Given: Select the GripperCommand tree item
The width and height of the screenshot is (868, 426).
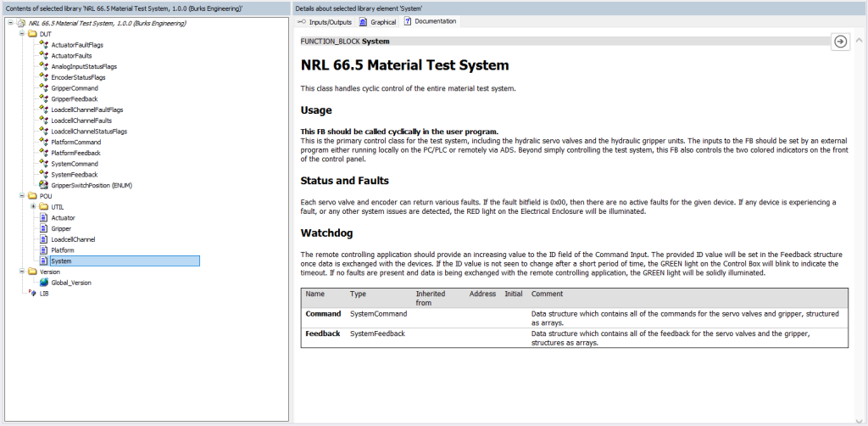Looking at the screenshot, I should [x=75, y=88].
